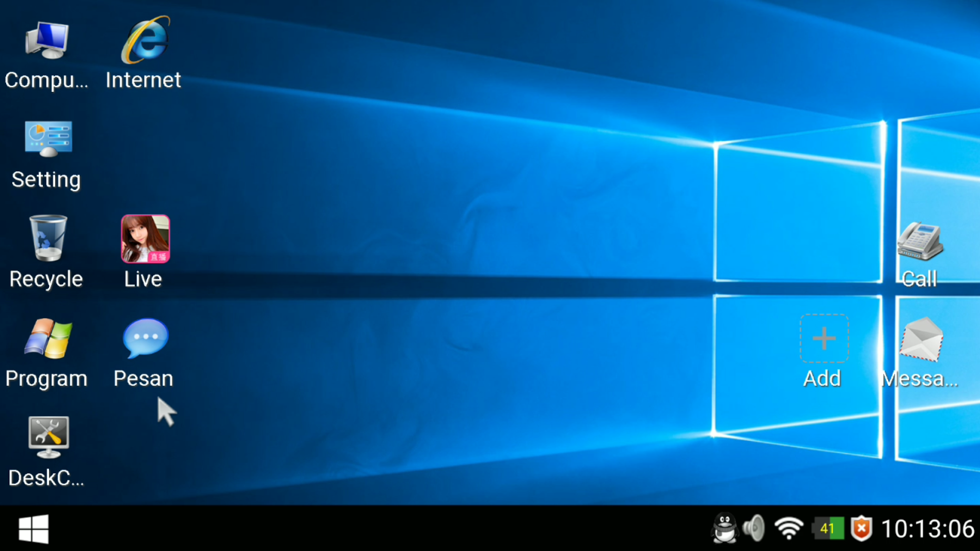
Task: Click the QQ penguin tray icon
Action: pos(724,528)
